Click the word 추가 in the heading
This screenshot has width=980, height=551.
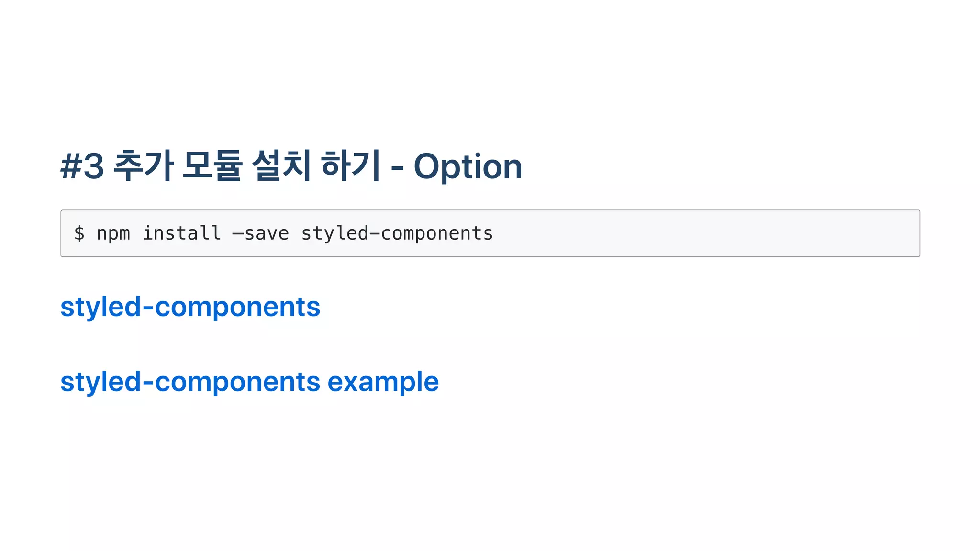pyautogui.click(x=143, y=165)
